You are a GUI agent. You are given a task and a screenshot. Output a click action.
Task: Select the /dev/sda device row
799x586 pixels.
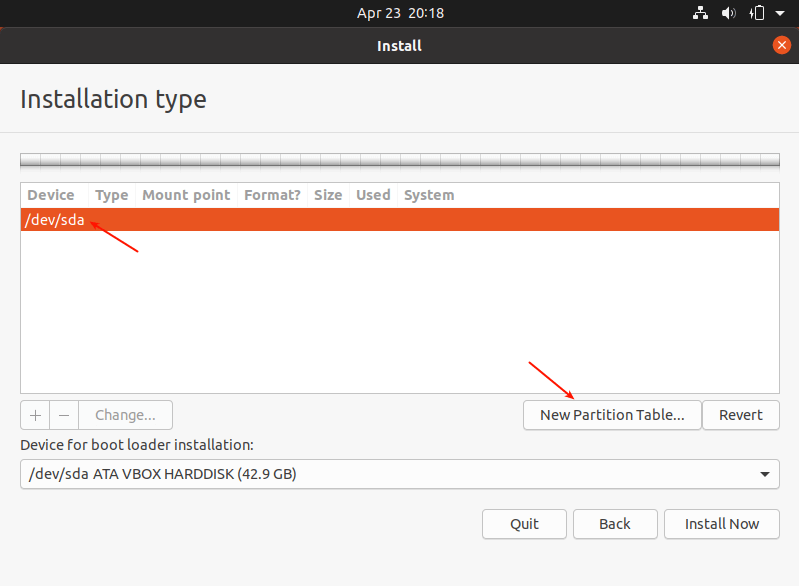click(x=400, y=220)
